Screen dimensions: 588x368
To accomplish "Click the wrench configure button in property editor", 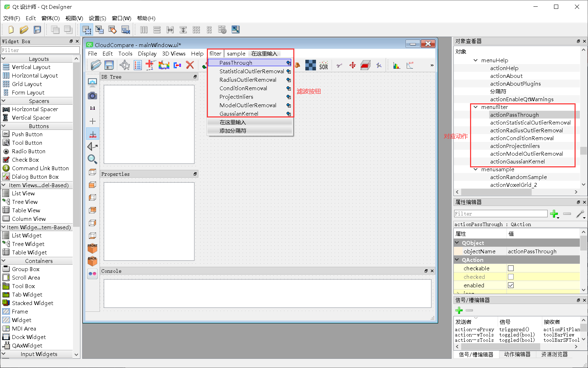I will pos(580,214).
